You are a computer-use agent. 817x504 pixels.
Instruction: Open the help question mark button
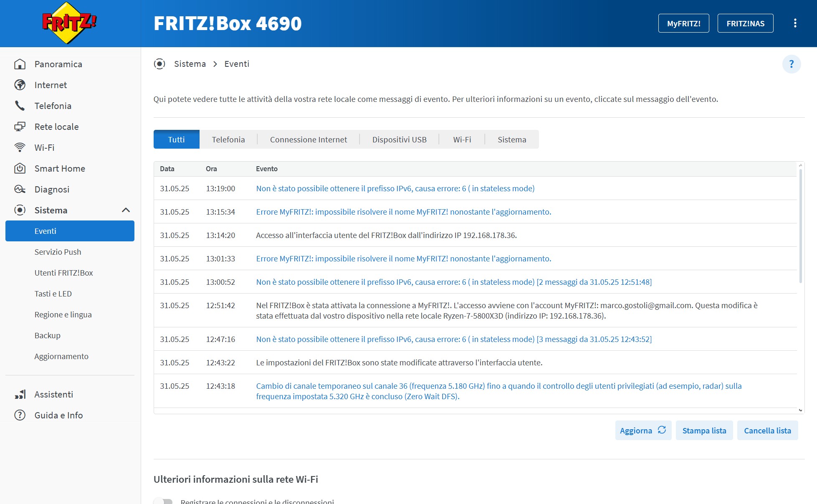click(x=791, y=64)
